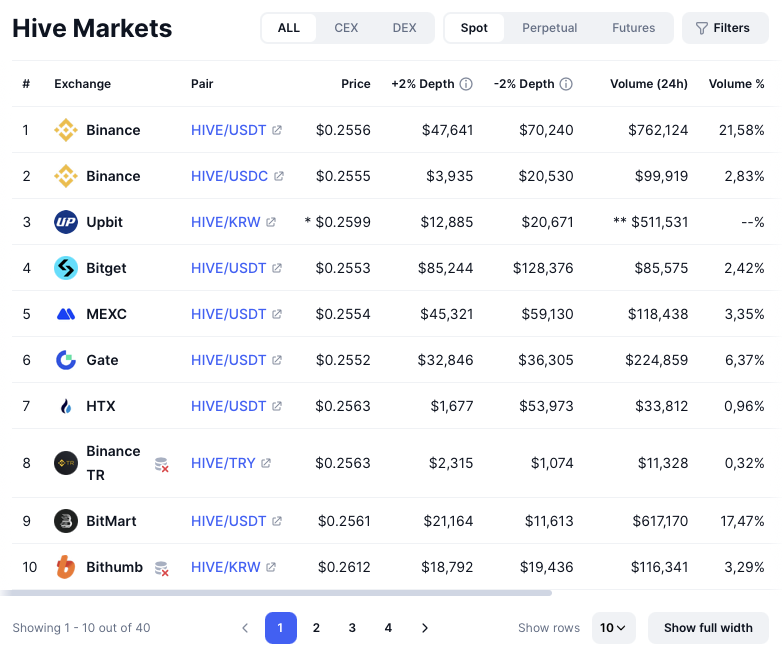Click the previous page arrow
This screenshot has height=657, width=782.
245,628
